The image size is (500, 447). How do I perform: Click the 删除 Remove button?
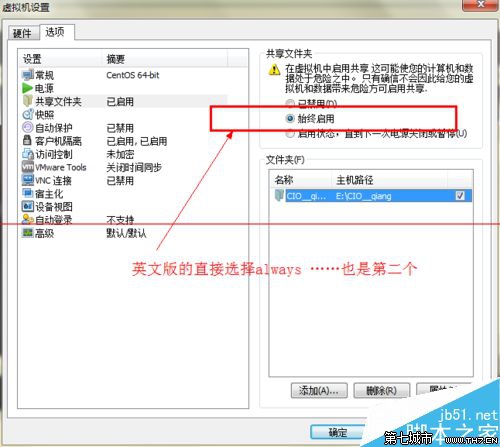[x=382, y=390]
